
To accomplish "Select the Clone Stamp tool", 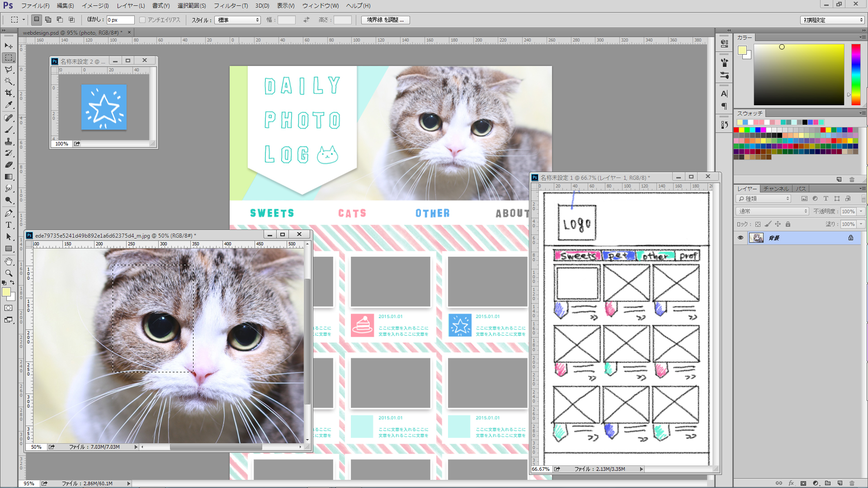I will click(9, 141).
